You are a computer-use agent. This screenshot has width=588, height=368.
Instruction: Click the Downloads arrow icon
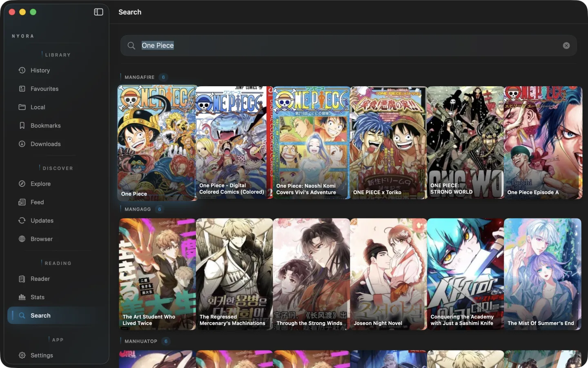[x=22, y=144]
